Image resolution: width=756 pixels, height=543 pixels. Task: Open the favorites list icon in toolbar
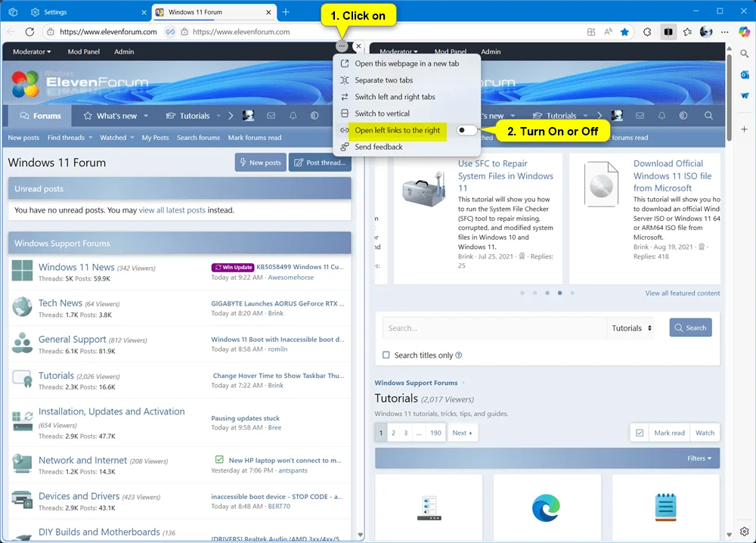pyautogui.click(x=687, y=32)
